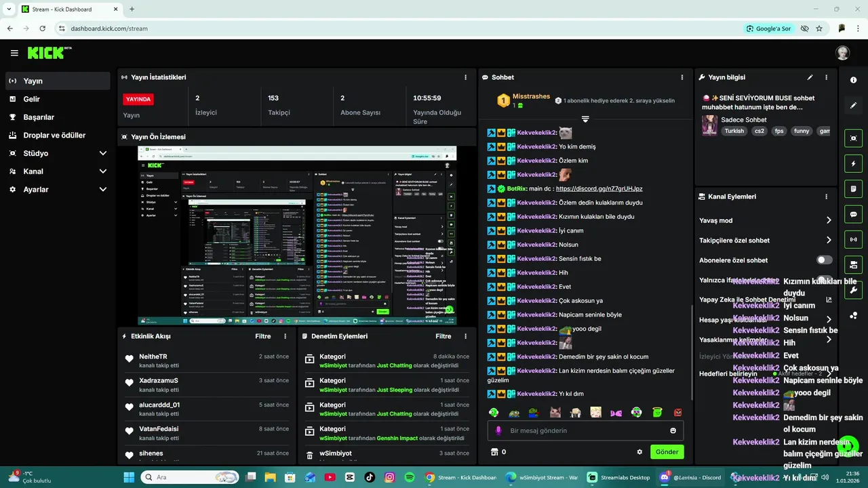Open Yavaş mod options chevron

pos(829,220)
